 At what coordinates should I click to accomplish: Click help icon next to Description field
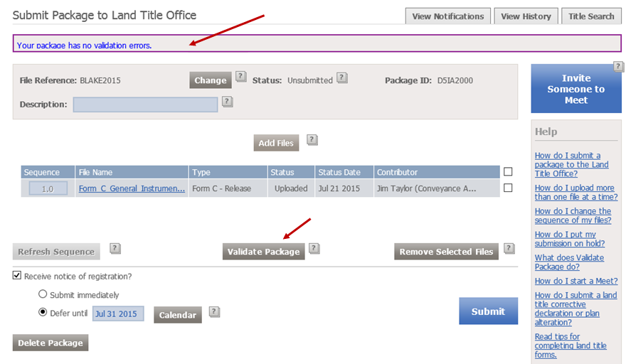(x=227, y=102)
